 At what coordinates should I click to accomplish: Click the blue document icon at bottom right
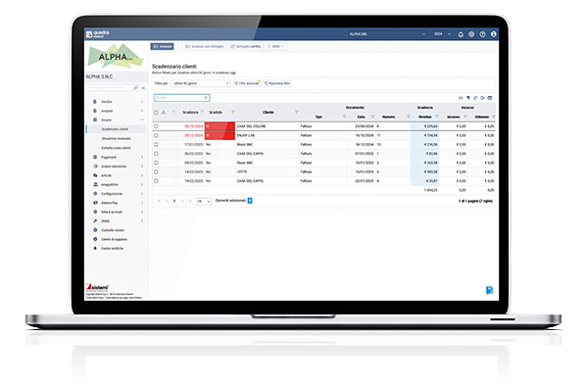489,290
